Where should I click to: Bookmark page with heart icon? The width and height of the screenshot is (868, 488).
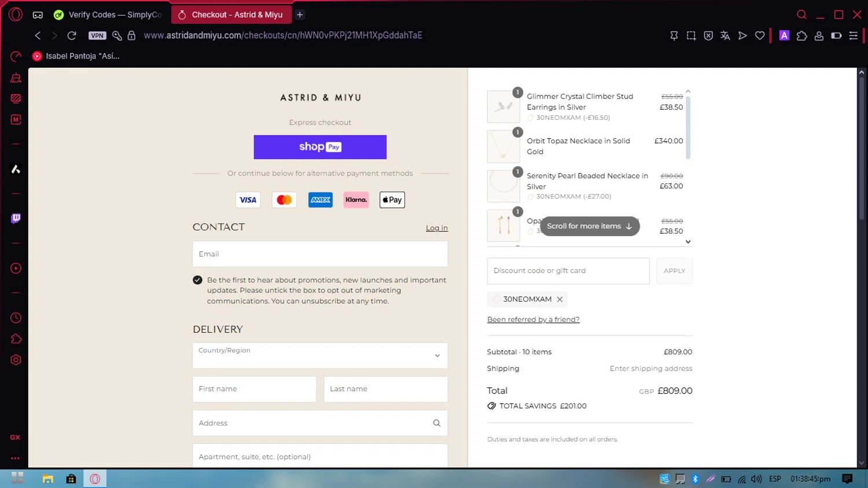(760, 36)
